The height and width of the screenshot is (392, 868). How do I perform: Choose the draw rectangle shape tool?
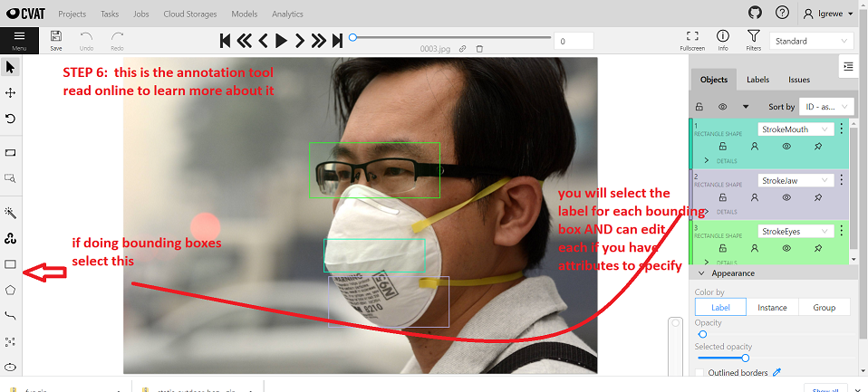click(11, 264)
